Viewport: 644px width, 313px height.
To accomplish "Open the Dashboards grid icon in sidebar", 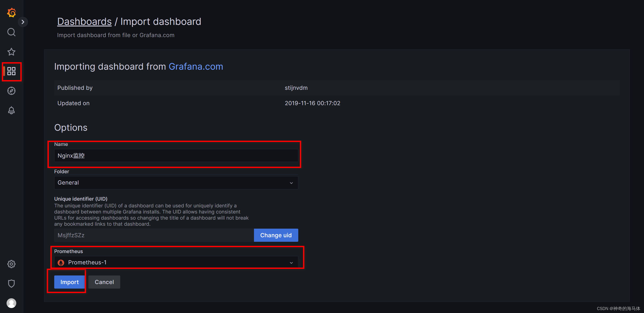I will [11, 71].
